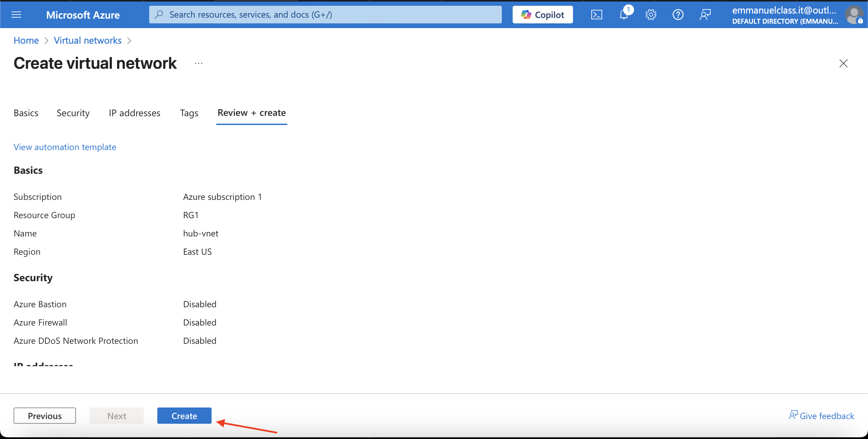Click the 'Basics' section heading

point(28,170)
